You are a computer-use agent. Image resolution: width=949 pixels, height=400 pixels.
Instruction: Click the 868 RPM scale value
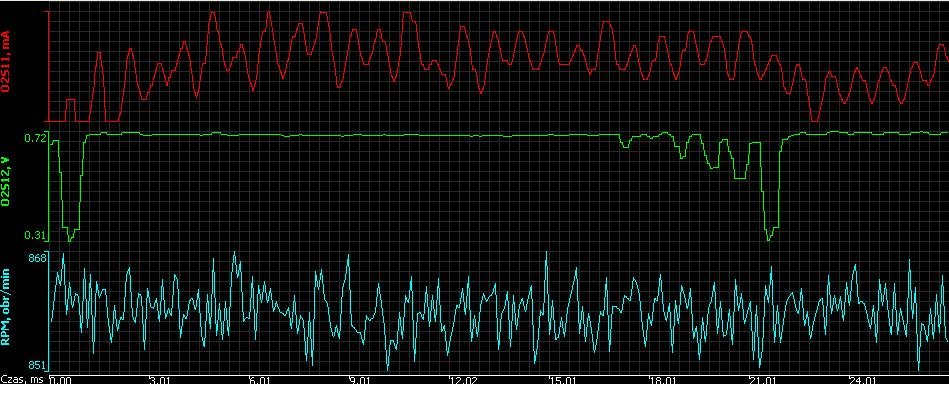pyautogui.click(x=36, y=259)
